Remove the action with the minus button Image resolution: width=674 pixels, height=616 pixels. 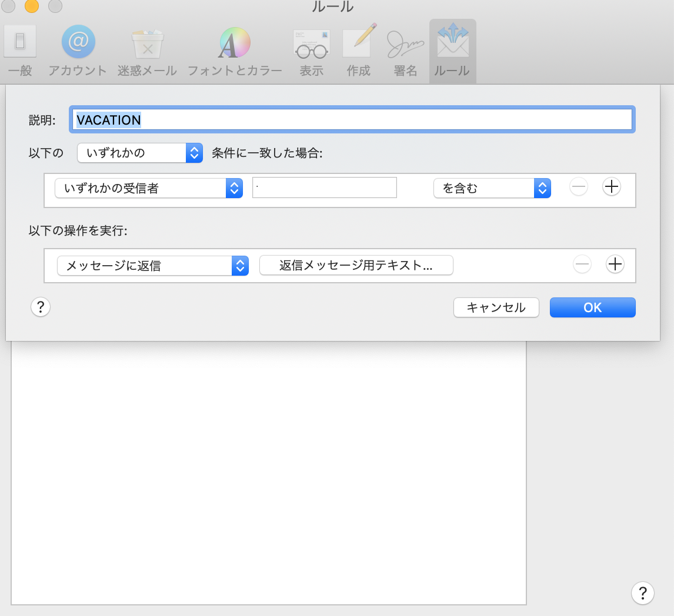[582, 265]
